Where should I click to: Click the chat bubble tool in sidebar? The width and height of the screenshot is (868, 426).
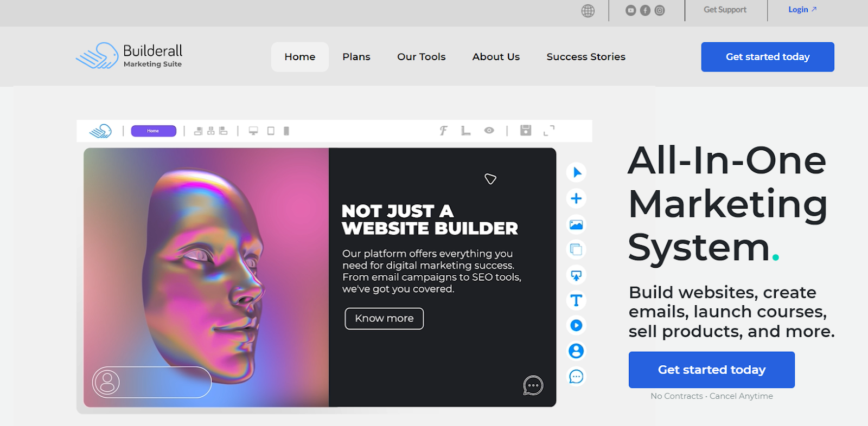576,377
